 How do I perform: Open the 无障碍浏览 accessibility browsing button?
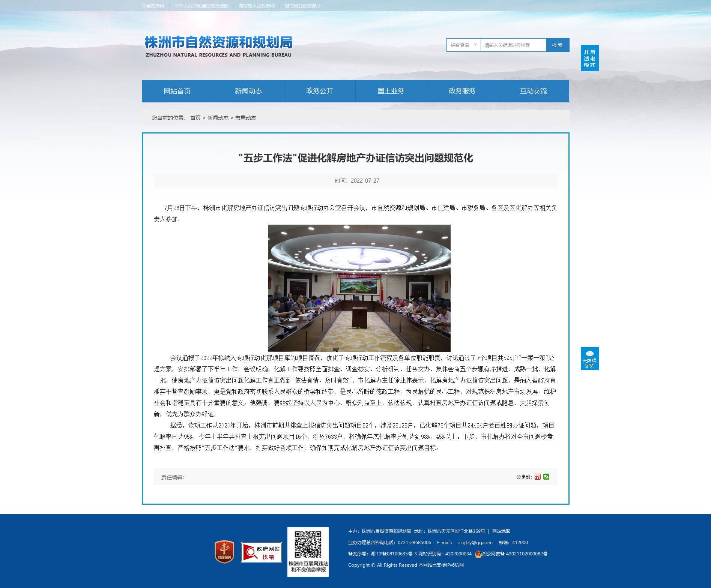tap(589, 358)
